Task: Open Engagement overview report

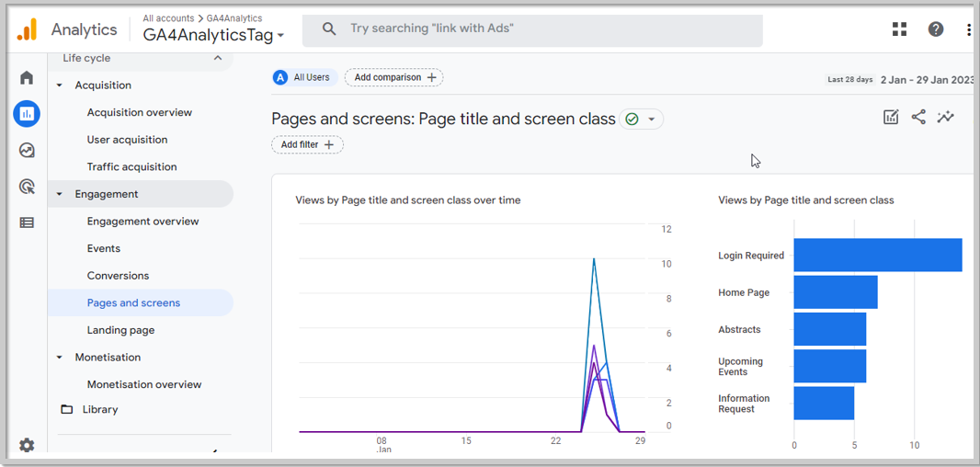Action: (143, 222)
